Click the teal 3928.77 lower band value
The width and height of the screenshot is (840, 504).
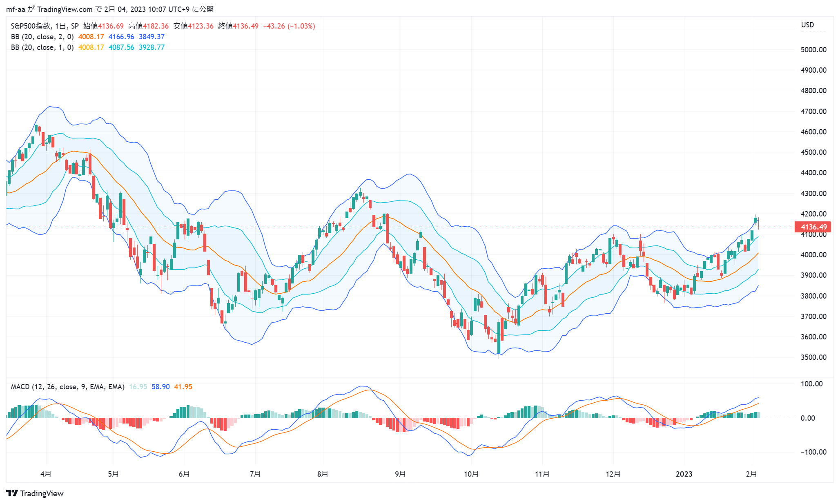point(152,47)
